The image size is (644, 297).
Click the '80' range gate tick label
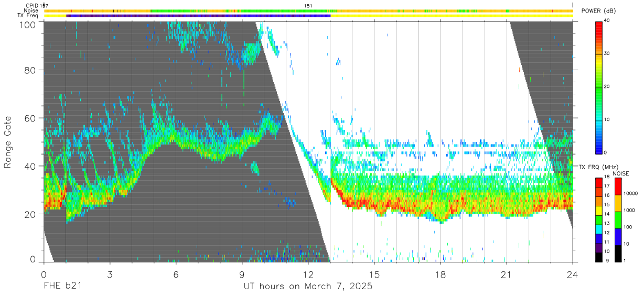click(31, 70)
